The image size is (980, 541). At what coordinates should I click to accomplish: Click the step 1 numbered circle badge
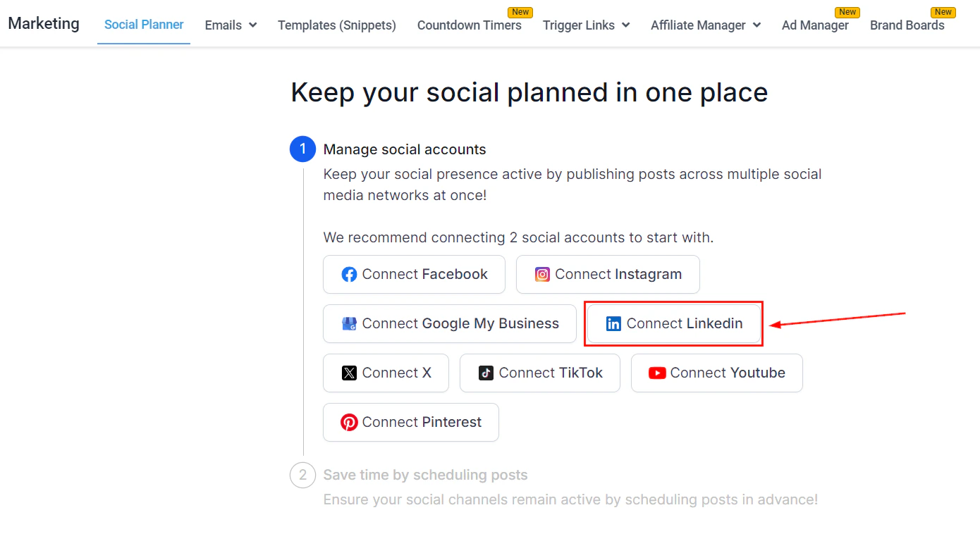click(302, 149)
